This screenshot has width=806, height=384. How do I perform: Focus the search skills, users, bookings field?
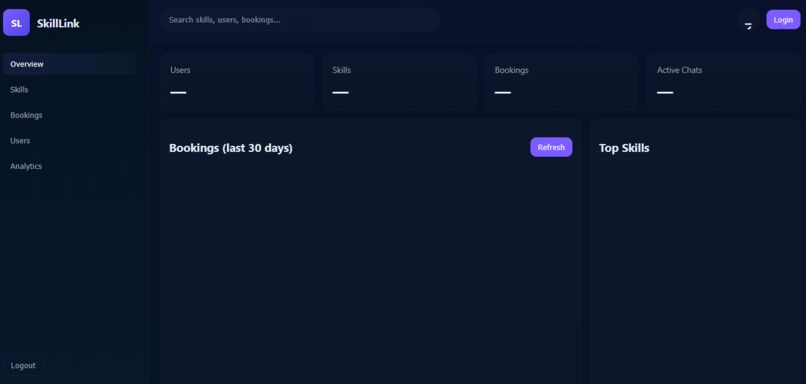coord(300,20)
